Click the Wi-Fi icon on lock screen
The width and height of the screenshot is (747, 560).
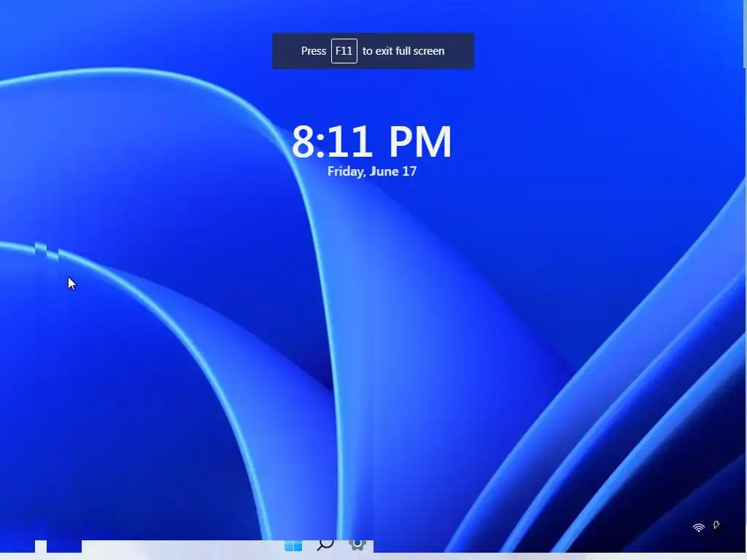(x=698, y=527)
